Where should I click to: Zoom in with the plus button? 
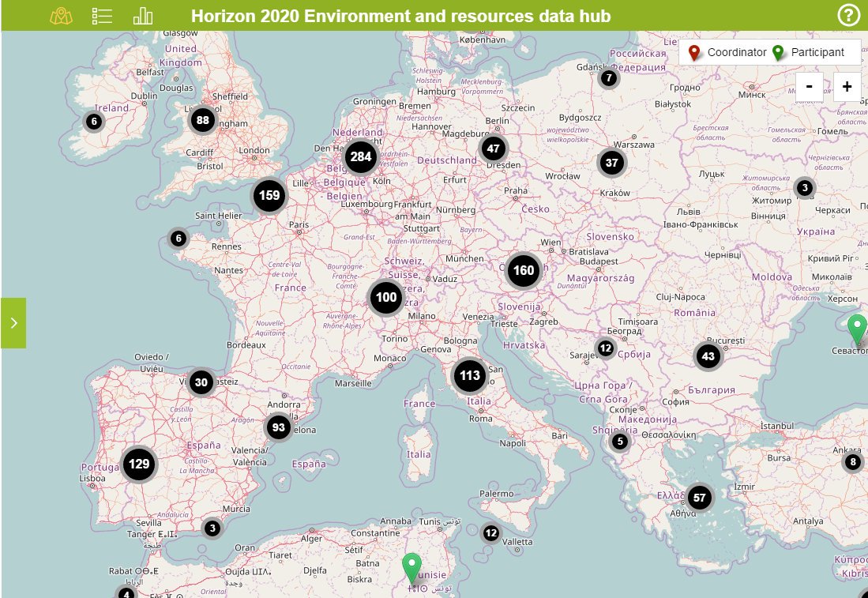[847, 87]
